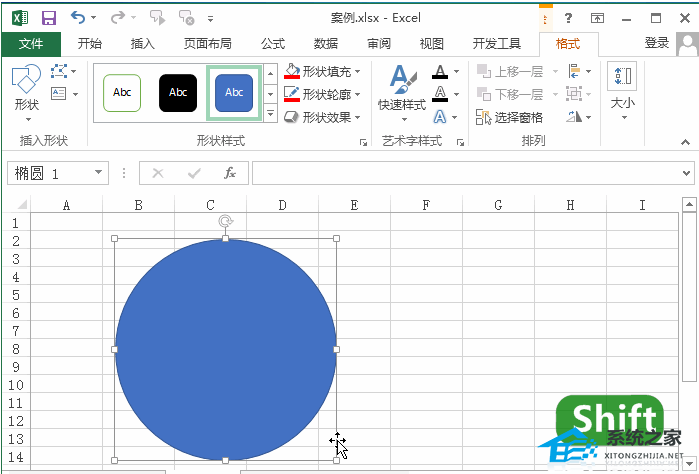Open the 快速样式 WordArt gallery

click(403, 93)
